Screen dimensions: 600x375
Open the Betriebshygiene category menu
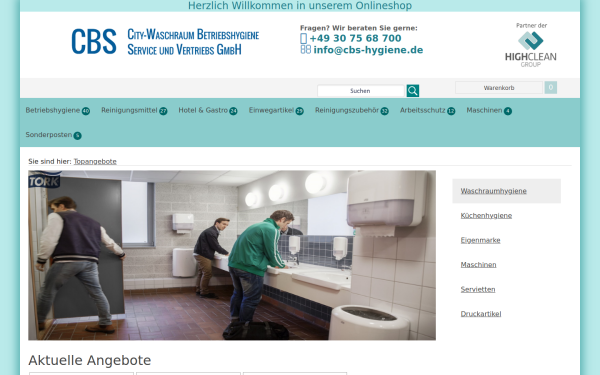pyautogui.click(x=57, y=111)
